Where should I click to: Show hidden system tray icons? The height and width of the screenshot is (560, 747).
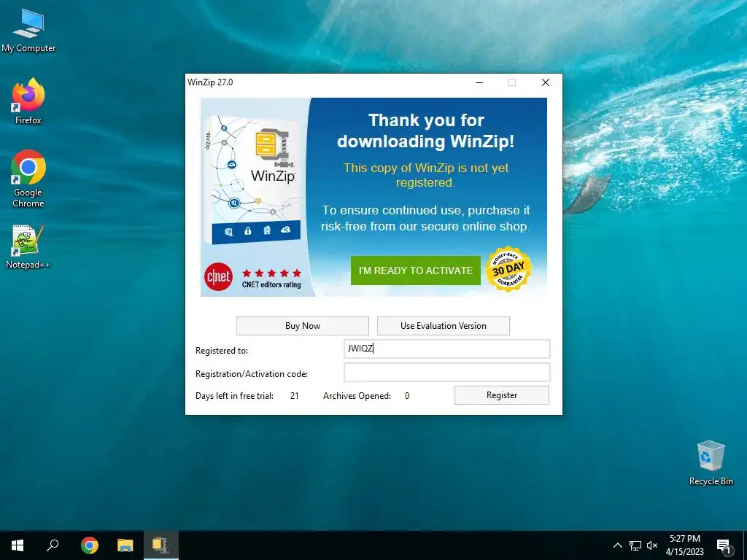click(617, 545)
